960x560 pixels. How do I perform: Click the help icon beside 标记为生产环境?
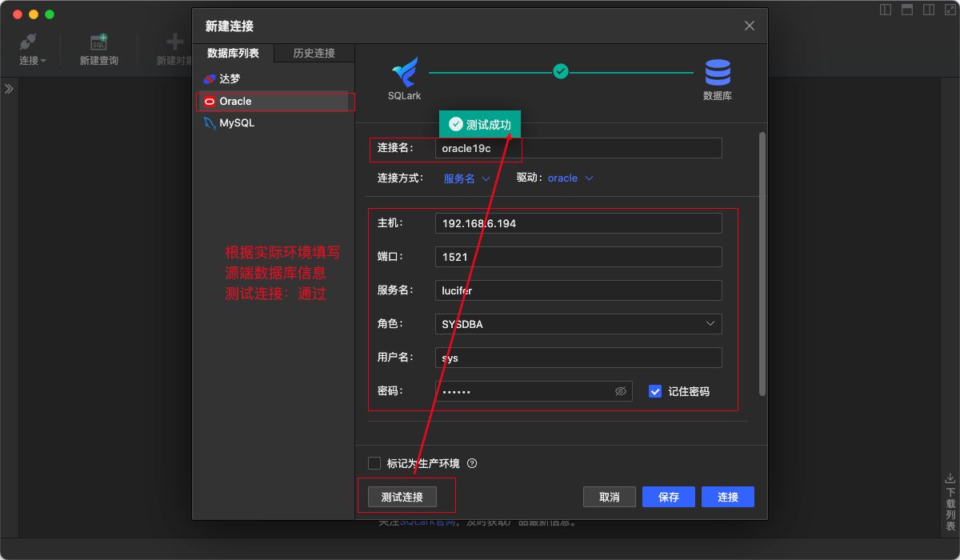click(472, 463)
